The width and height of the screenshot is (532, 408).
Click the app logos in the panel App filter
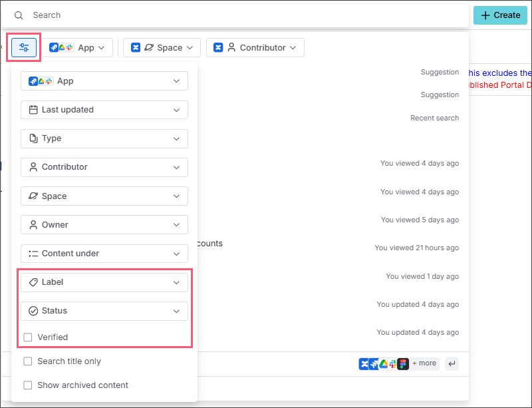tap(41, 81)
